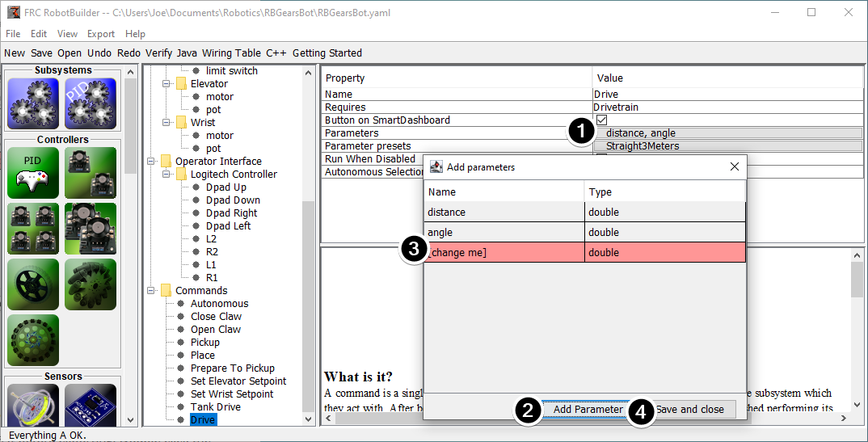Image resolution: width=868 pixels, height=442 pixels.
Task: Open the Straight3Meters parameter presets
Action: [x=728, y=146]
